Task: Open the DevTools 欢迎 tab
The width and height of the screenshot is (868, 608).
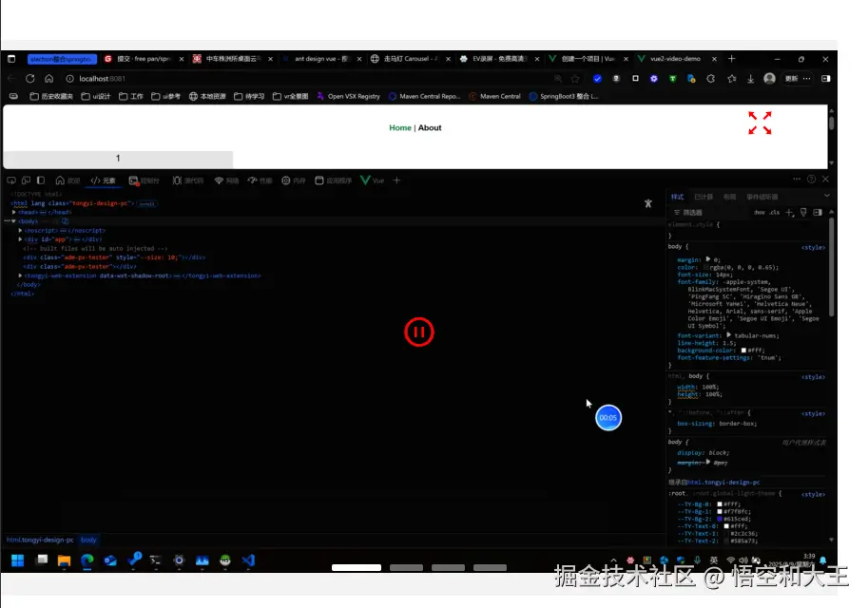Action: coord(68,180)
